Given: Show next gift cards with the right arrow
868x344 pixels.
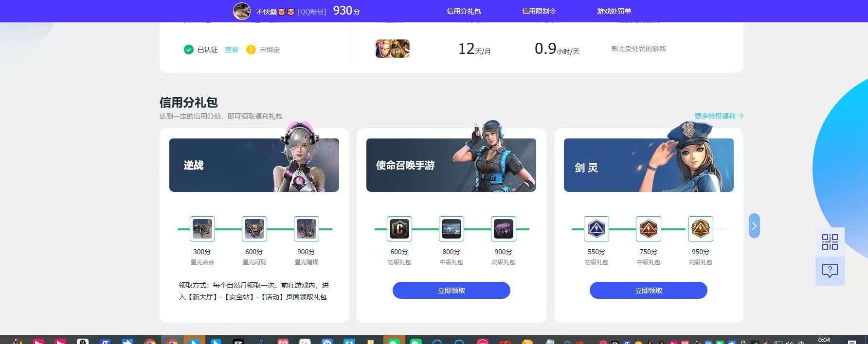Looking at the screenshot, I should coord(754,226).
